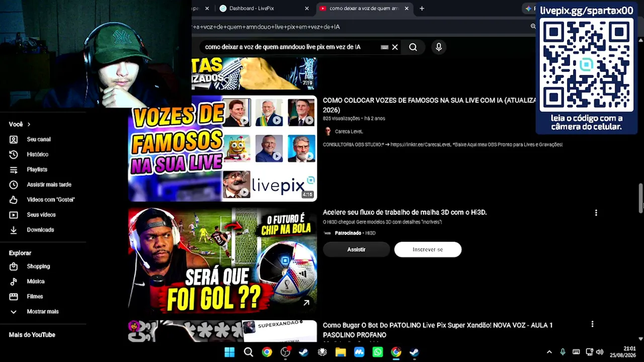The width and height of the screenshot is (644, 362).
Task: Click the "825 visualizações" text
Action: (x=341, y=118)
